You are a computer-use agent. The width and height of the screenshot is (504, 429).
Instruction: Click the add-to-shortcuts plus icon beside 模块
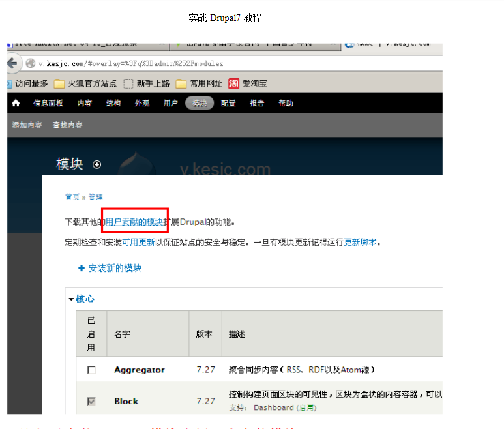[x=96, y=164]
